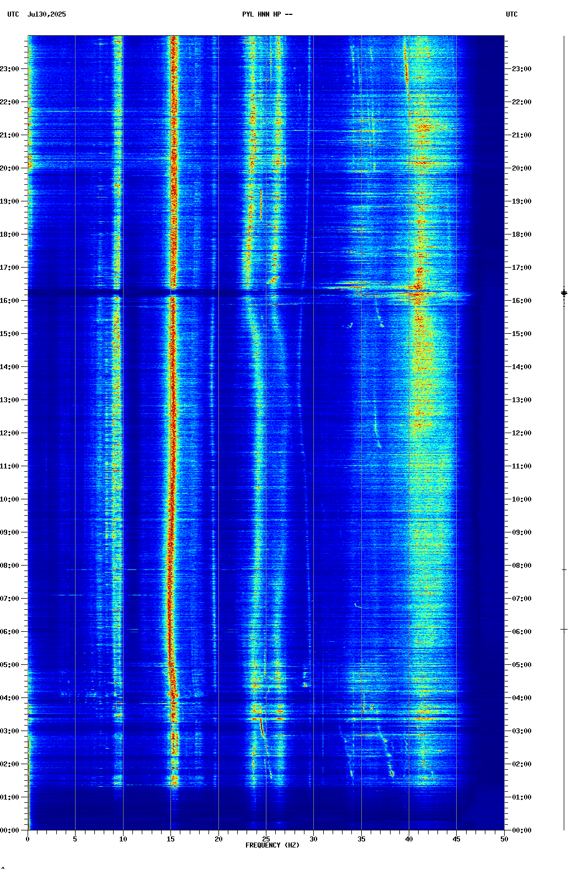588x874 pixels.
Task: Click 06:00 on the right time axis
Action: click(x=522, y=632)
